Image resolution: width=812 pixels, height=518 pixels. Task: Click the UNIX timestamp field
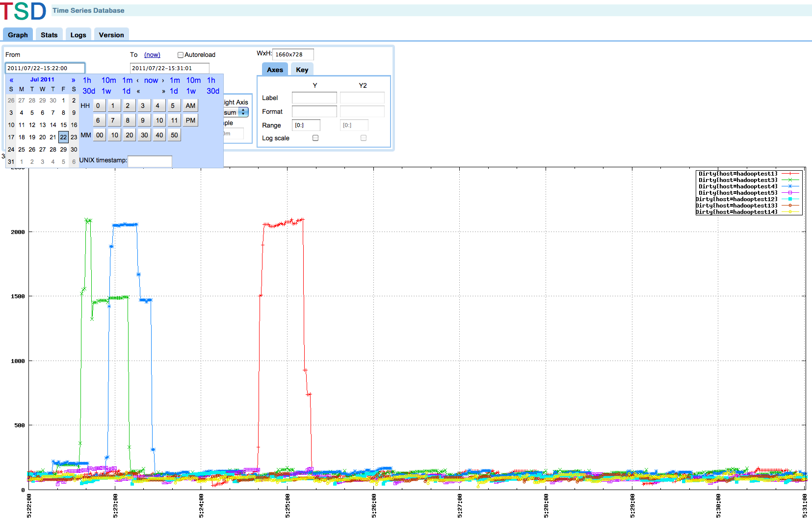pyautogui.click(x=150, y=161)
